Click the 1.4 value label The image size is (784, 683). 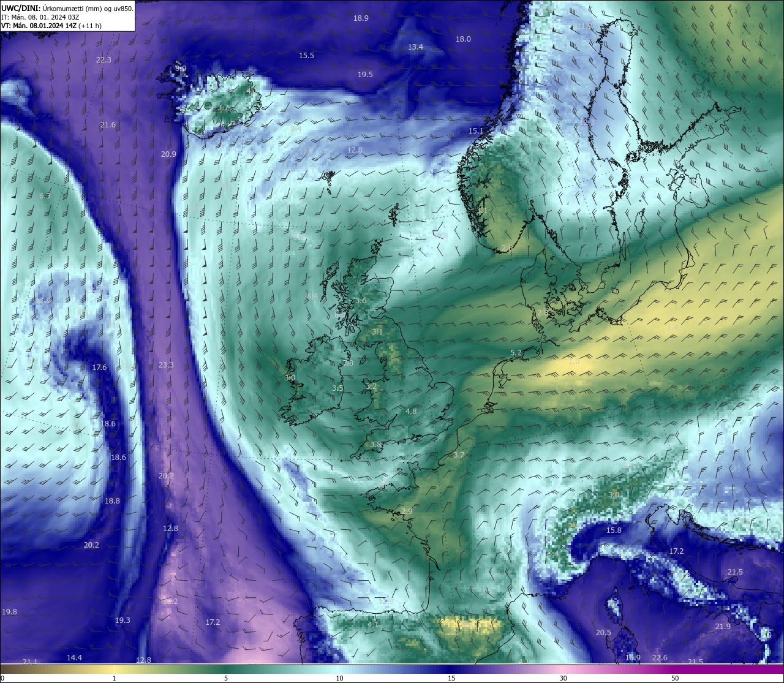673,328
